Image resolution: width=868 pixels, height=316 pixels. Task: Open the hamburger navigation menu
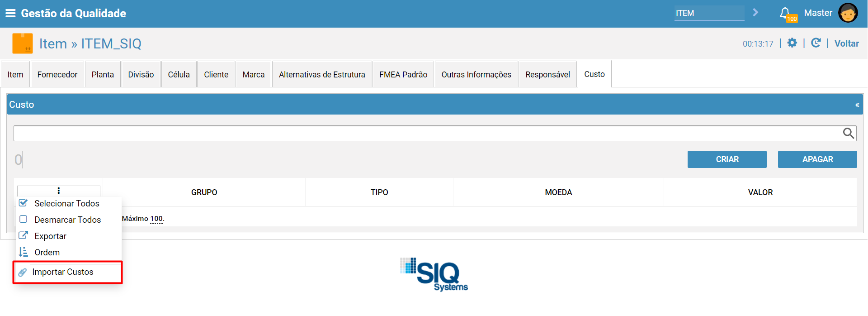[x=10, y=13]
